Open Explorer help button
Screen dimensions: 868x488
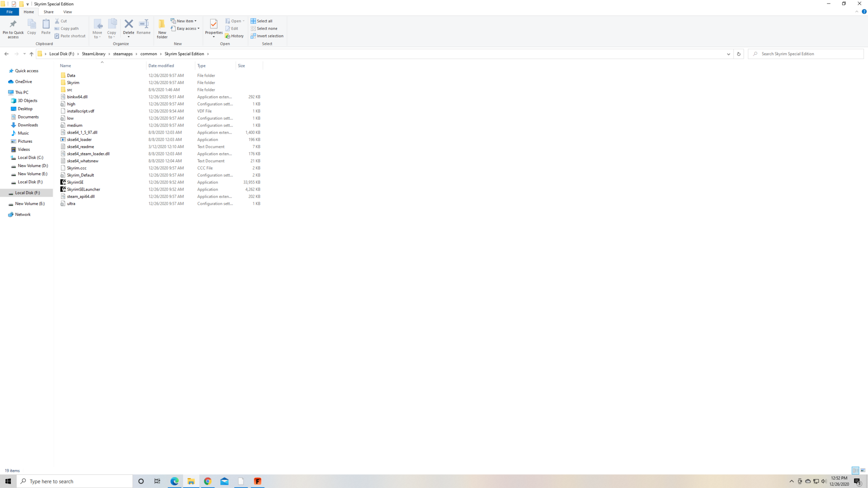[x=864, y=12]
